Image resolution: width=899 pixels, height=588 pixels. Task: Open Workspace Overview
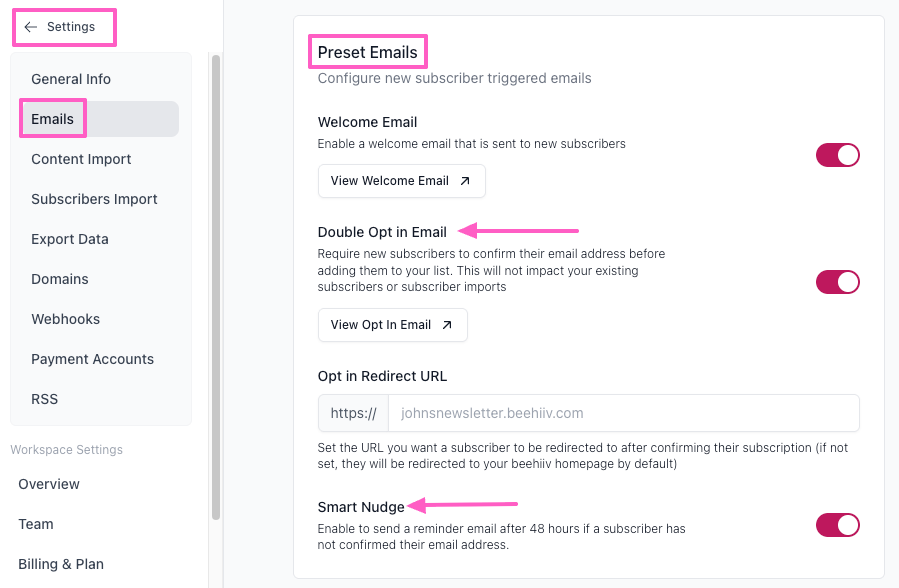49,484
